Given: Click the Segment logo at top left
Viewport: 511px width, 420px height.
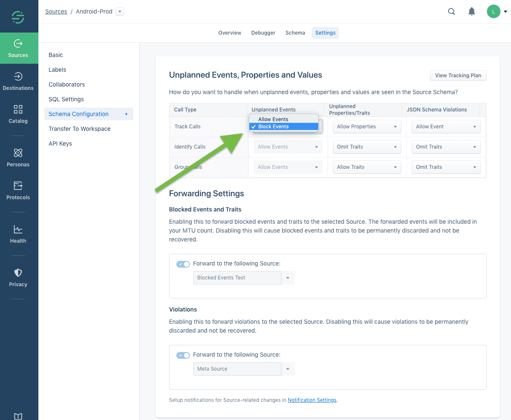Looking at the screenshot, I should click(18, 16).
